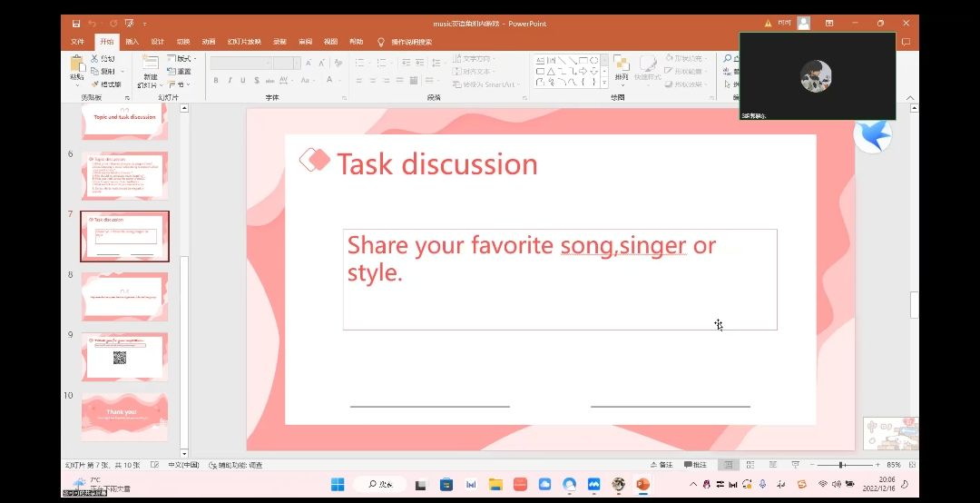Screen dimensions: 980x503
Task: Click the Windows Start button
Action: pyautogui.click(x=338, y=484)
